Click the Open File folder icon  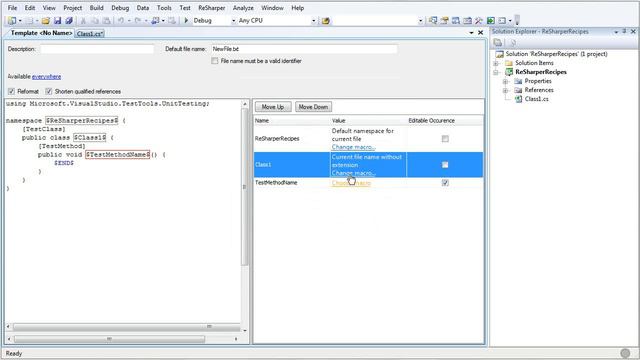point(46,20)
